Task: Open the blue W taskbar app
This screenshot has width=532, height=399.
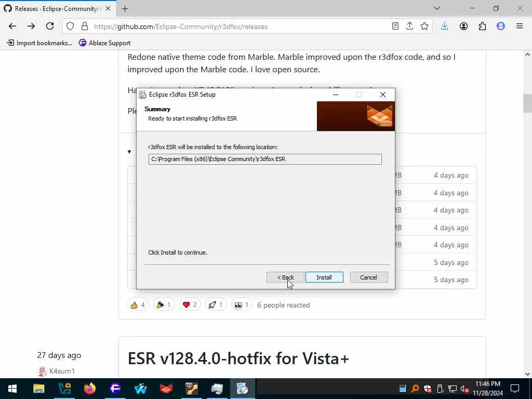Action: [140, 389]
